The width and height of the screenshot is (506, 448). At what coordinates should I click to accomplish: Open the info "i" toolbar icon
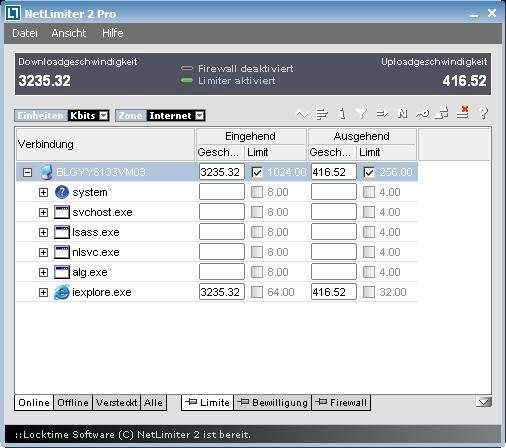342,114
